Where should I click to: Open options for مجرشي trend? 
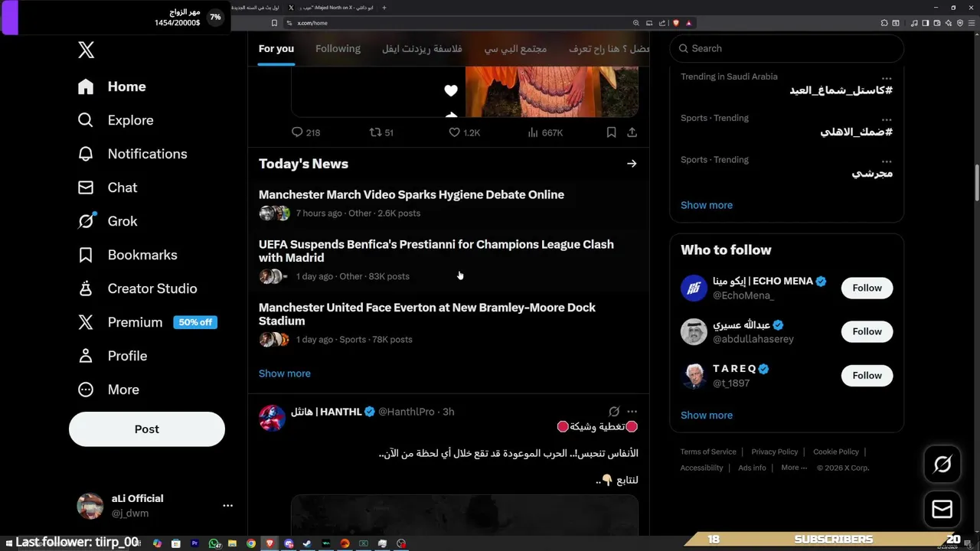(886, 161)
